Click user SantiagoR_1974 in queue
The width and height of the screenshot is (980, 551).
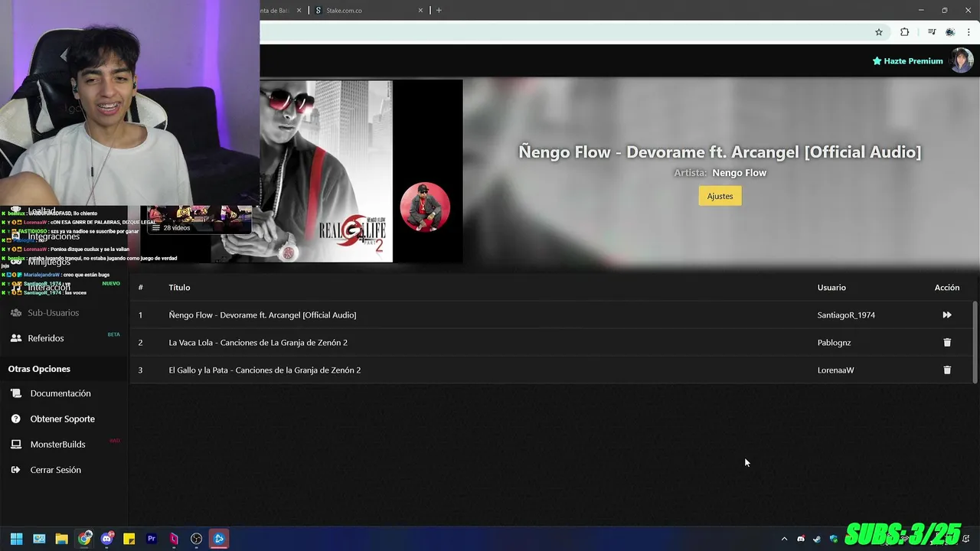pos(846,315)
